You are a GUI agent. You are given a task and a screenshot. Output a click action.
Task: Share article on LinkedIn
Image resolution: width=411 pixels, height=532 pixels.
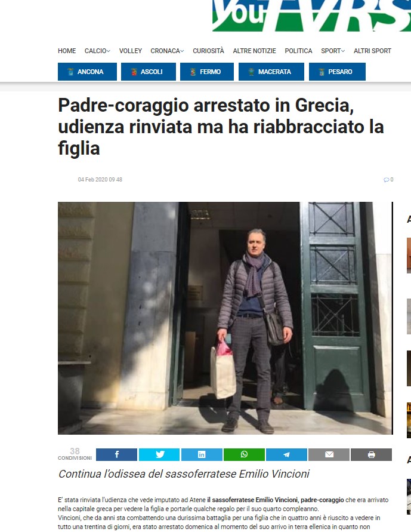(x=202, y=454)
